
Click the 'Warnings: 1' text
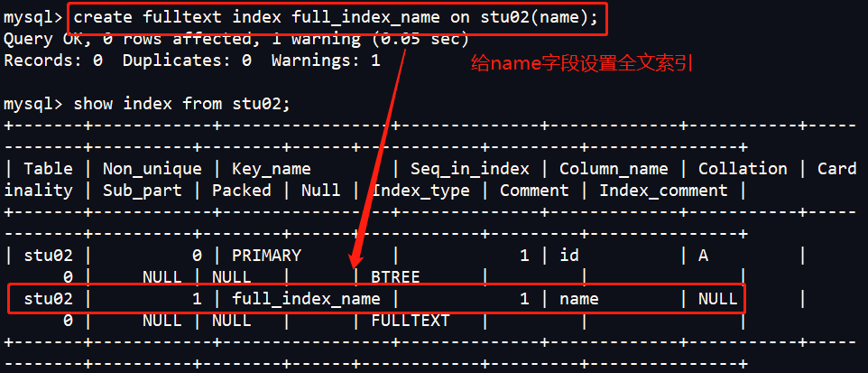[326, 61]
